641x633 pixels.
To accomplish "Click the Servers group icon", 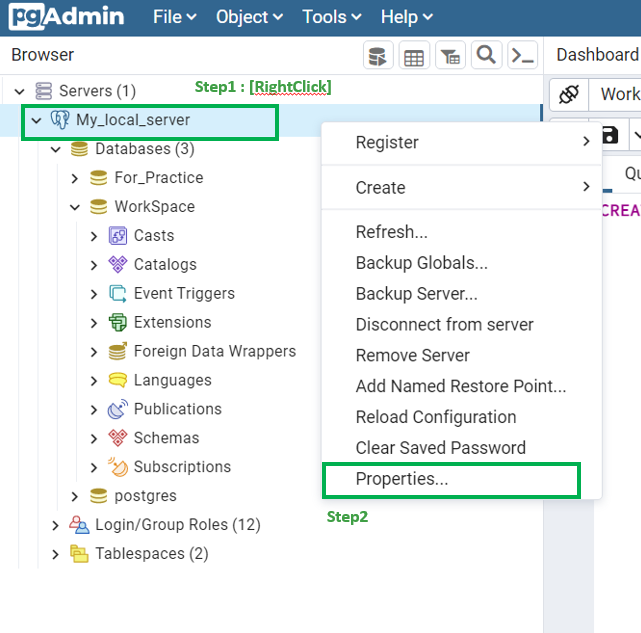I will 43,91.
